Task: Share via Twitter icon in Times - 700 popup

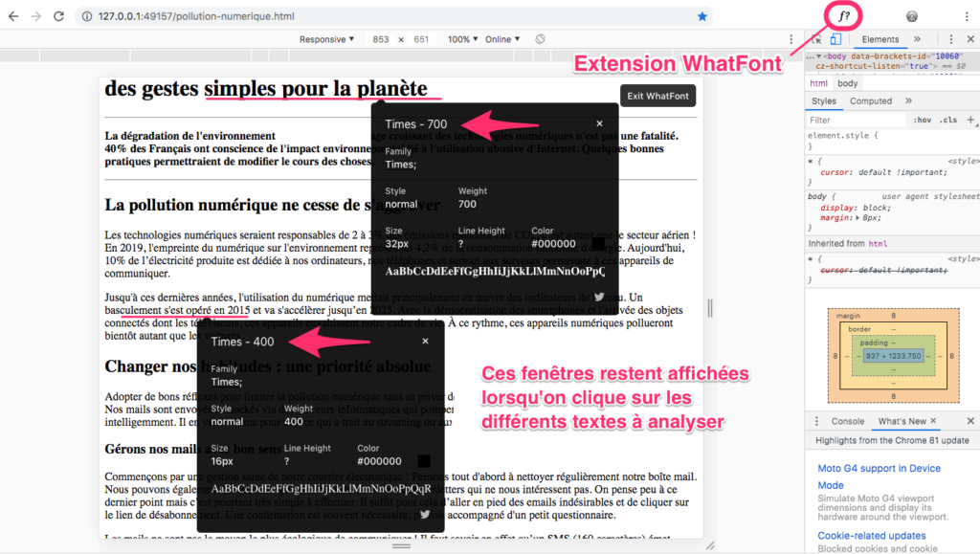Action: [x=599, y=297]
